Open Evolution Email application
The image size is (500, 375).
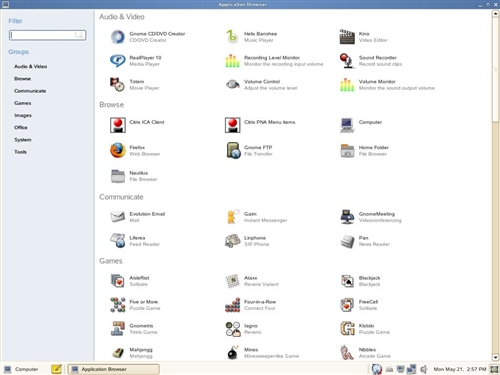(118, 217)
